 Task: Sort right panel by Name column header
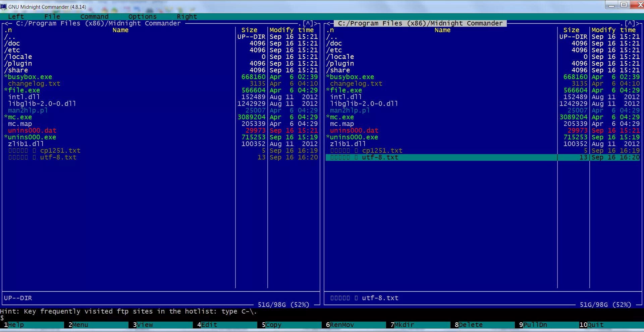point(442,30)
